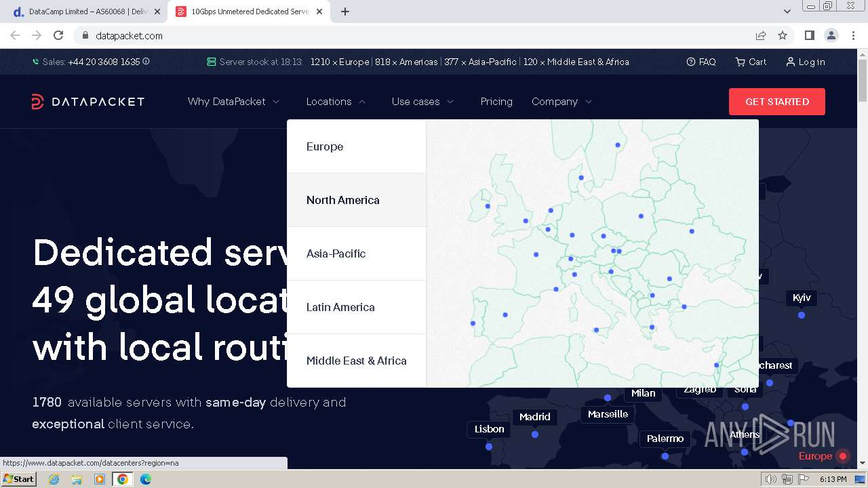Open Chrome's three-dot menu
The height and width of the screenshot is (488, 868).
click(853, 35)
